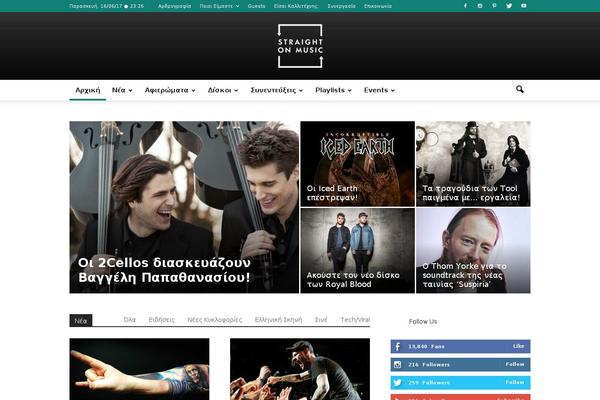Click the 216 Followers text
Image resolution: width=600 pixels, height=400 pixels.
coord(429,364)
